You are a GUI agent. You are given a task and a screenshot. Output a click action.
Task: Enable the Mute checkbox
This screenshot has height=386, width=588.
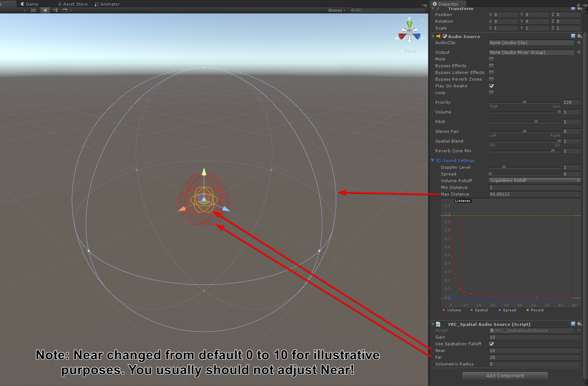[x=491, y=59]
